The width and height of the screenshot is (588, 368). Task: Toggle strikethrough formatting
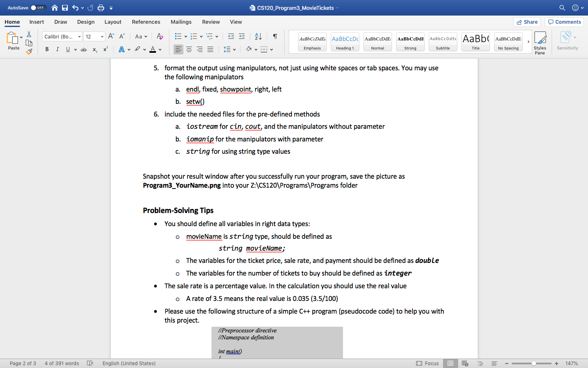(x=83, y=49)
